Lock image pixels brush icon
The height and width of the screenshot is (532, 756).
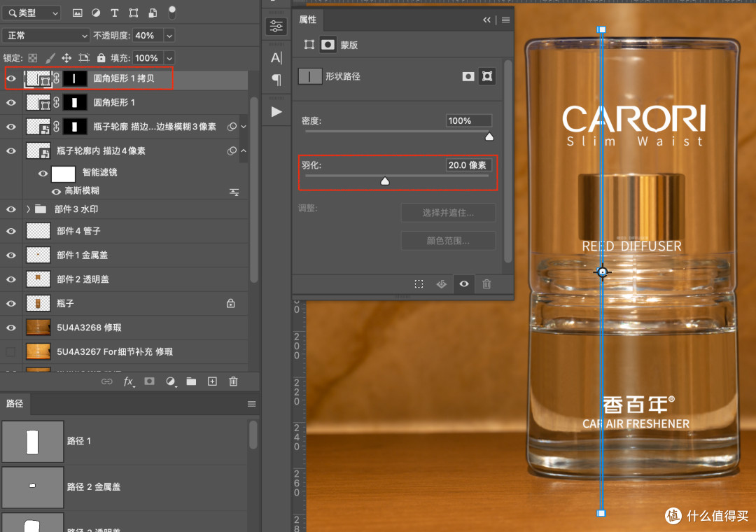pyautogui.click(x=50, y=58)
